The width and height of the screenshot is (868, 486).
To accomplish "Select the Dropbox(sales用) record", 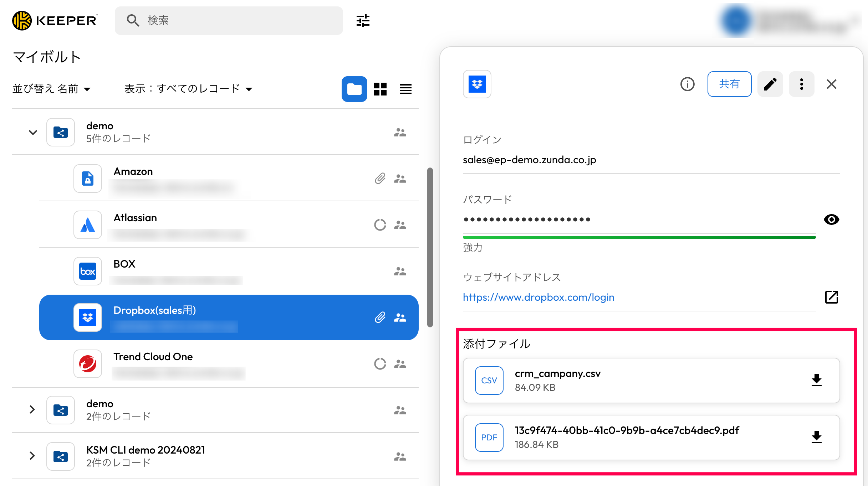I will pos(229,317).
